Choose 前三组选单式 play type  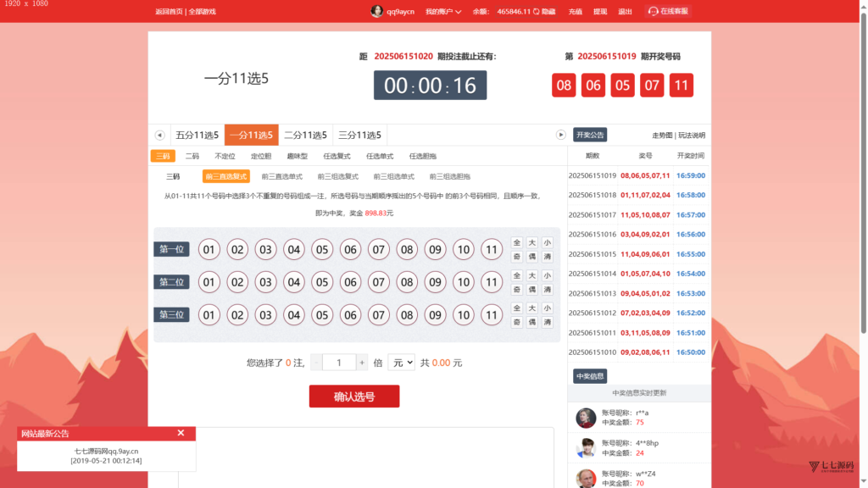click(393, 176)
